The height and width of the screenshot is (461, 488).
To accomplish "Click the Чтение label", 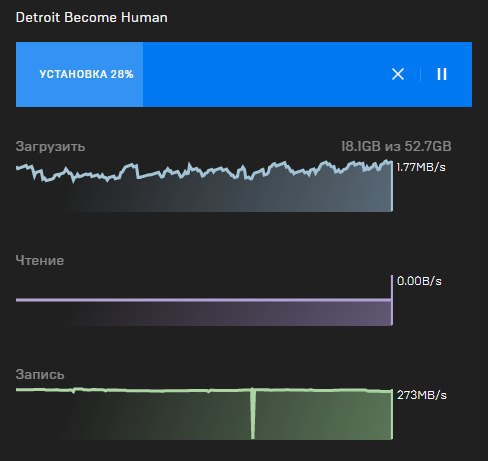I will pos(40,260).
